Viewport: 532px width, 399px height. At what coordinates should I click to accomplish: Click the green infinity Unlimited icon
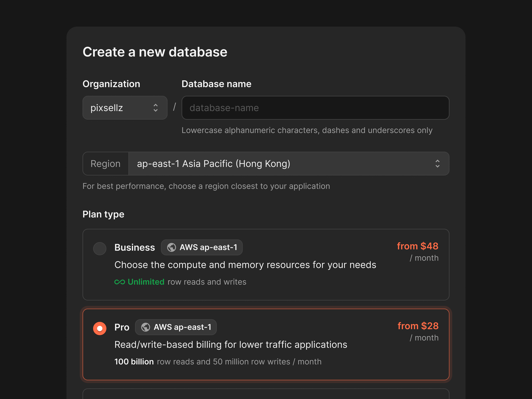click(x=120, y=282)
